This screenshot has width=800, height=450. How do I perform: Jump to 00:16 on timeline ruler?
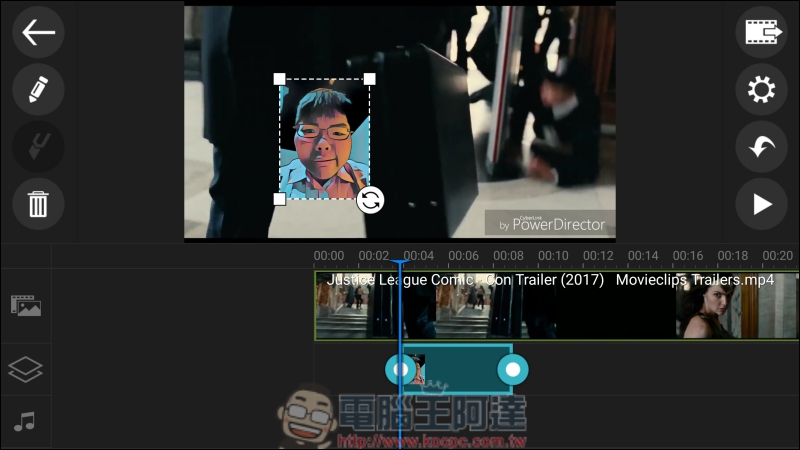688,256
